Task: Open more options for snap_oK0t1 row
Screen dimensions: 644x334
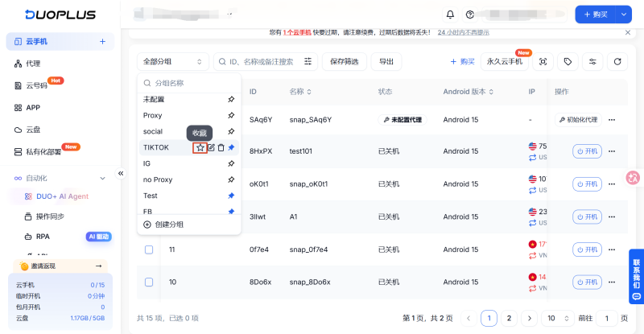Action: tap(612, 184)
